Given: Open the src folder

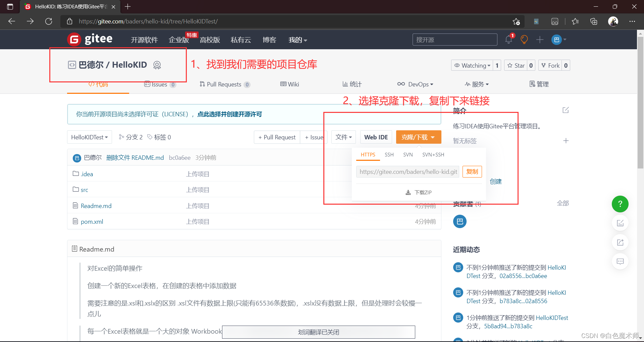Looking at the screenshot, I should point(84,190).
